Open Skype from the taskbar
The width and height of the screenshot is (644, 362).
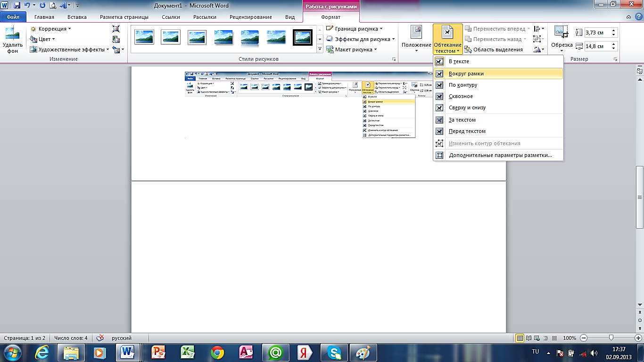[334, 353]
